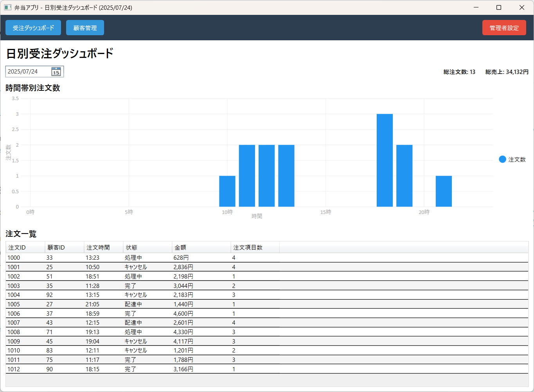This screenshot has width=534, height=392.
Task: Open the 受注ダッシュボード view
Action: (x=33, y=28)
